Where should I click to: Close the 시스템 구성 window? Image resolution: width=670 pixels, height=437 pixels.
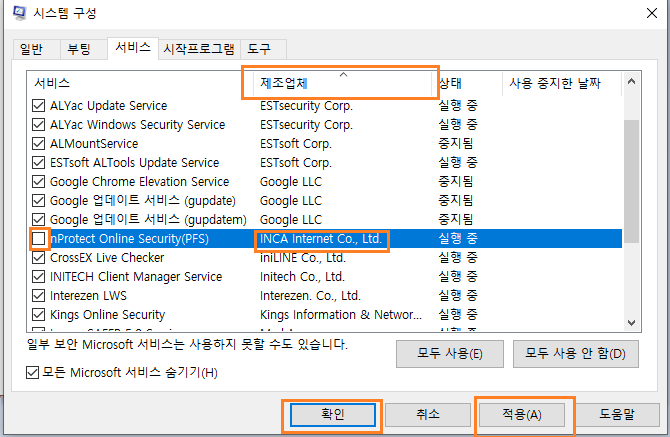click(652, 13)
